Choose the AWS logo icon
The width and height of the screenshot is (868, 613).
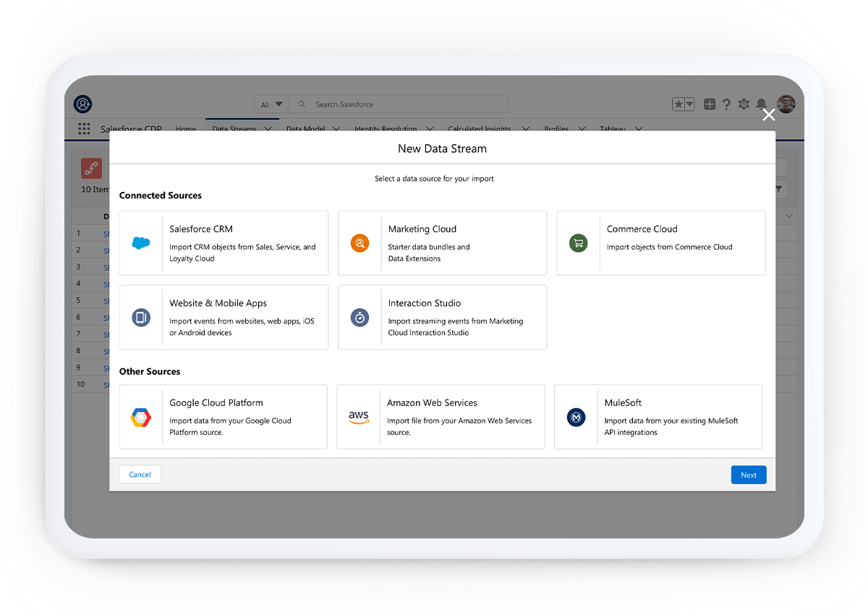tap(359, 417)
